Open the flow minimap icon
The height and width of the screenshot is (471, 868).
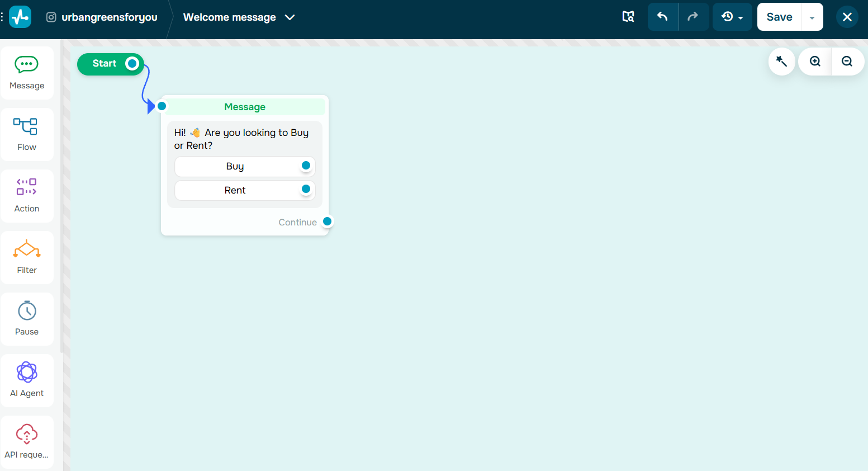point(628,16)
